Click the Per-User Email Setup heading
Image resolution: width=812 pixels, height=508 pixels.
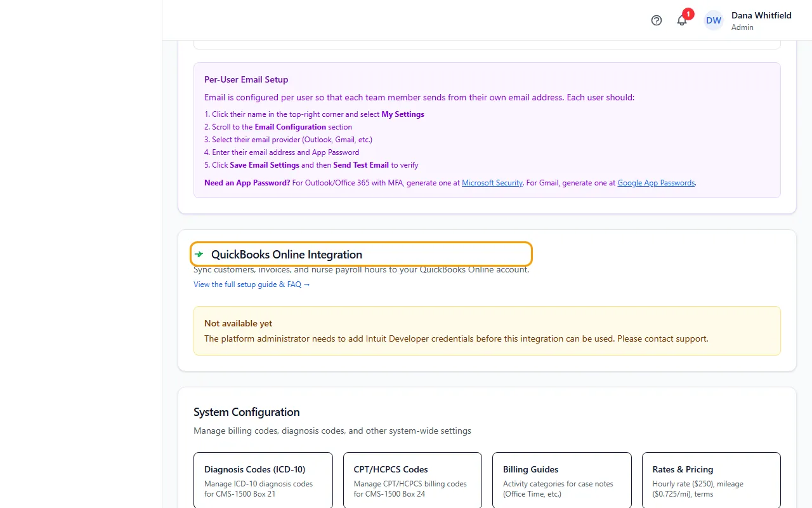pyautogui.click(x=246, y=79)
